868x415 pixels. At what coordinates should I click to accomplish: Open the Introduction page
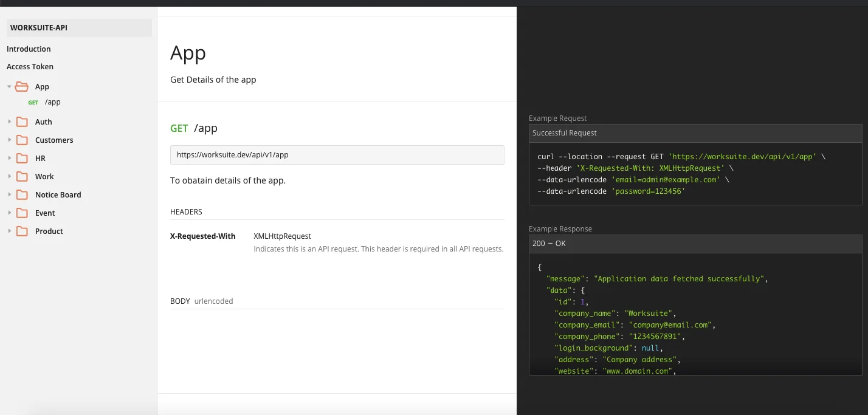pos(29,49)
